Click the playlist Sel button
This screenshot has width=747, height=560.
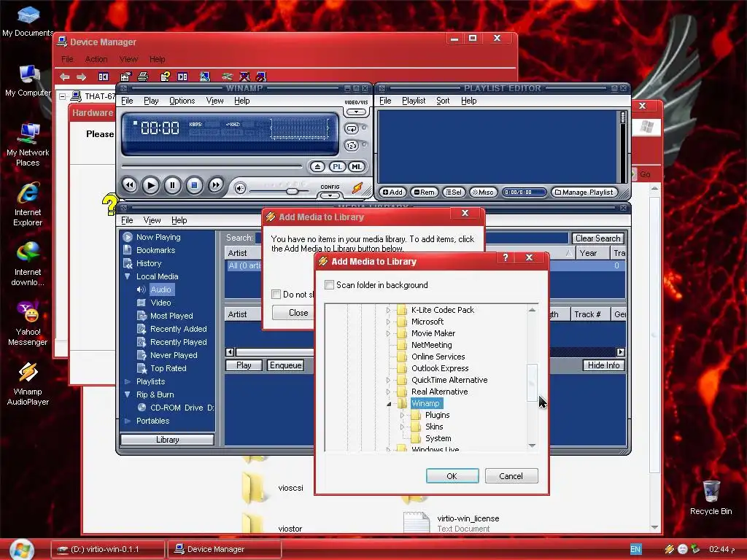tap(454, 192)
